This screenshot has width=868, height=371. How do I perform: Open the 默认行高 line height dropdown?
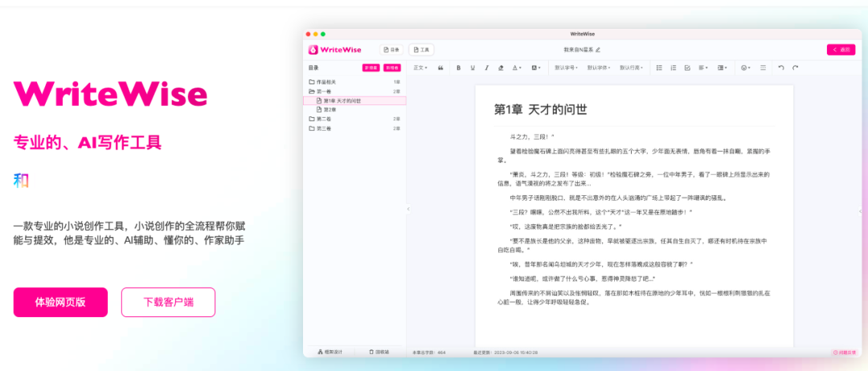(x=631, y=68)
